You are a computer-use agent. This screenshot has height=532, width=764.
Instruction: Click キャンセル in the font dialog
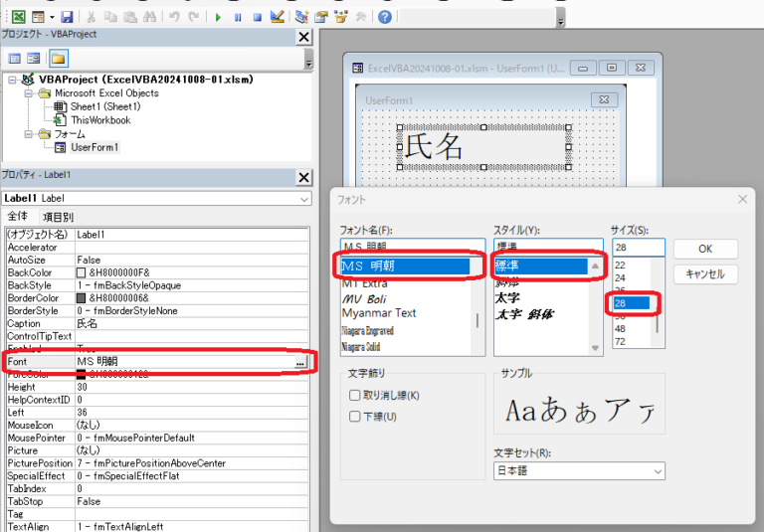pos(705,274)
